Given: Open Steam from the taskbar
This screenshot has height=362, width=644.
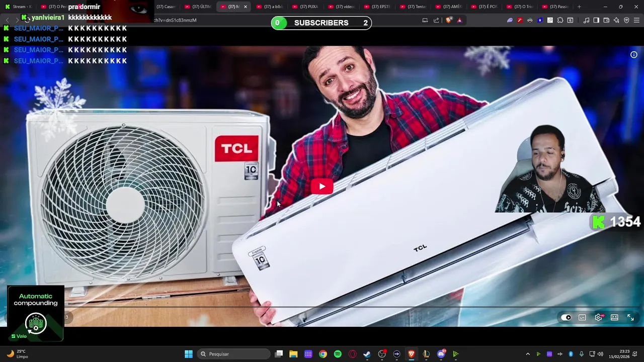Looking at the screenshot, I should (367, 354).
